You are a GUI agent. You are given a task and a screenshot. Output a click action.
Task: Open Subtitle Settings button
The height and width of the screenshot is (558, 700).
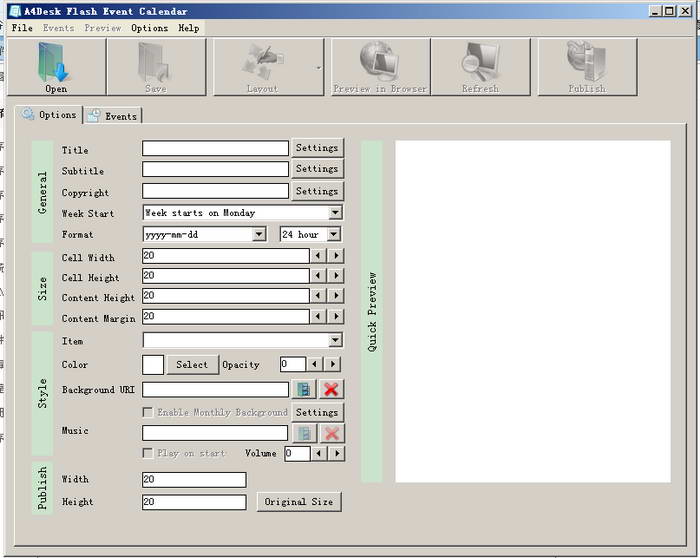coord(317,169)
